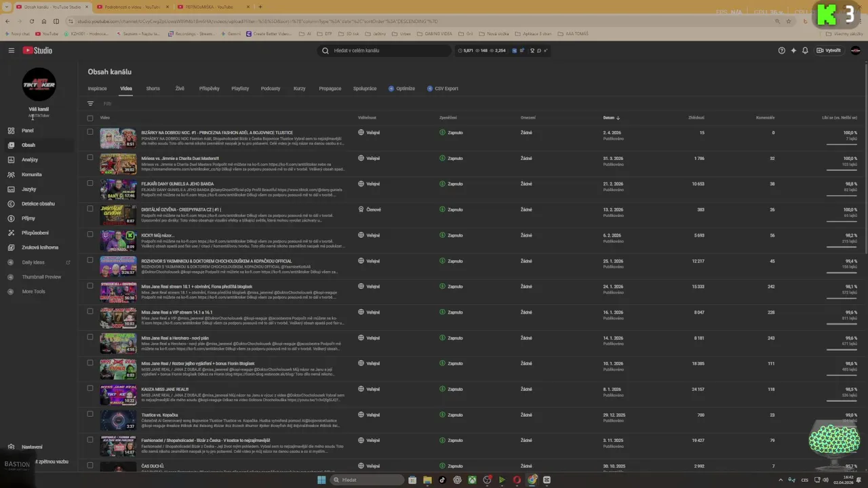Open the Help question mark icon
This screenshot has height=488, width=868.
coord(782,50)
